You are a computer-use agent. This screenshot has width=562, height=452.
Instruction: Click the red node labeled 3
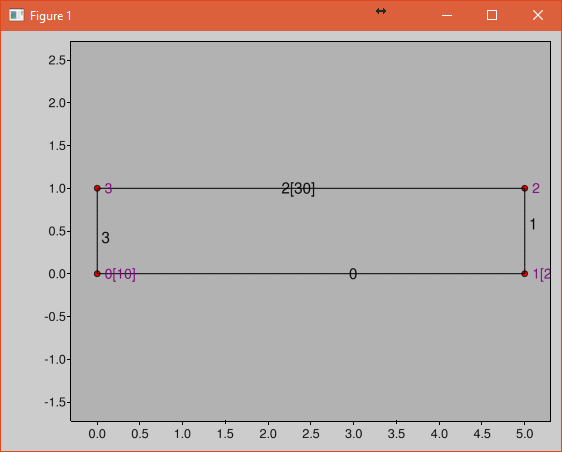[97, 188]
